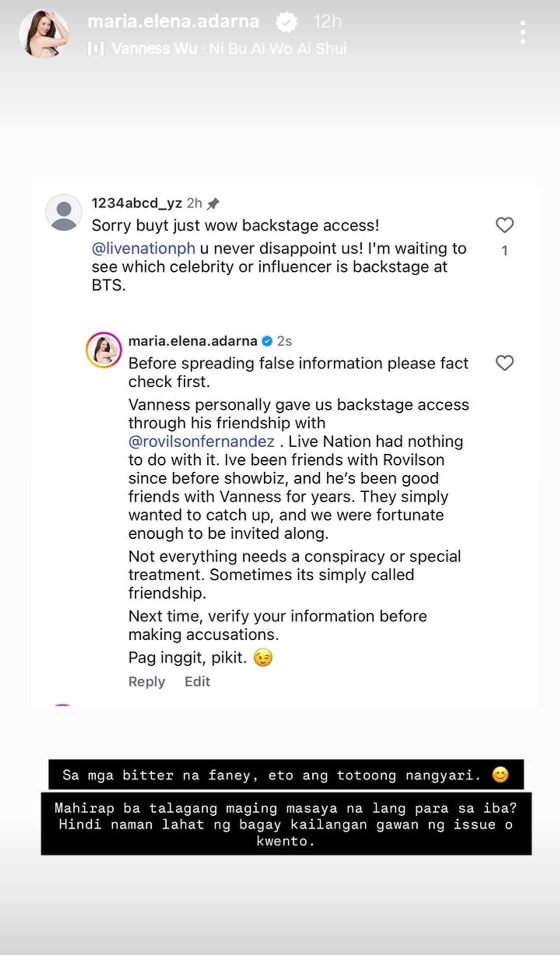The height and width of the screenshot is (955, 560).
Task: Tap the maria.elena.adarna story profile picture
Action: 44,34
